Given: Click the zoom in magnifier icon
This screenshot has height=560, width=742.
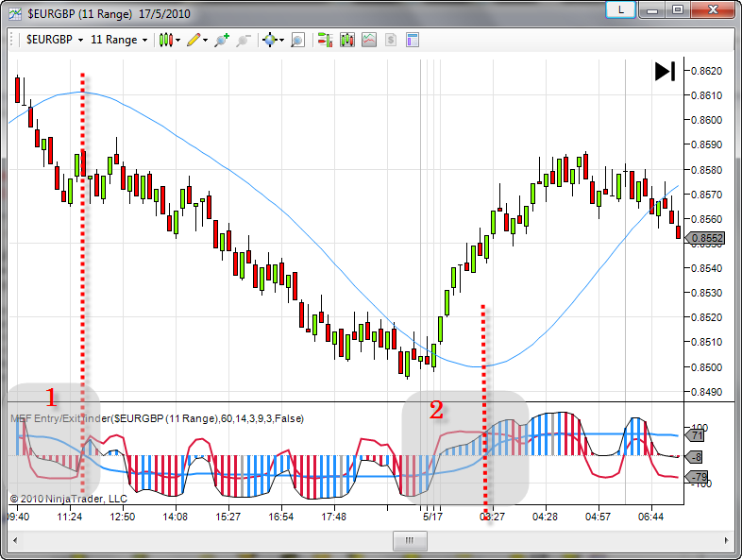Looking at the screenshot, I should pos(222,41).
